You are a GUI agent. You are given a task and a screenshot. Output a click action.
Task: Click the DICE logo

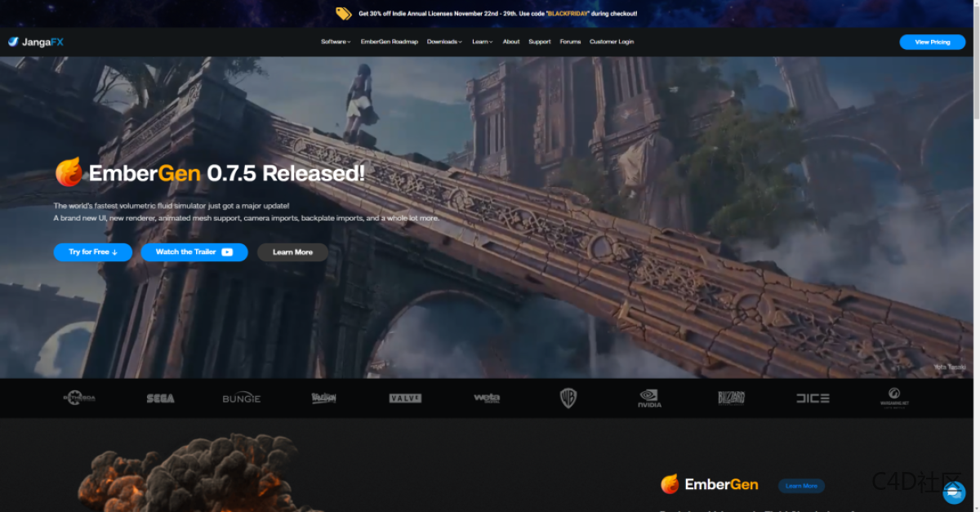pos(813,398)
